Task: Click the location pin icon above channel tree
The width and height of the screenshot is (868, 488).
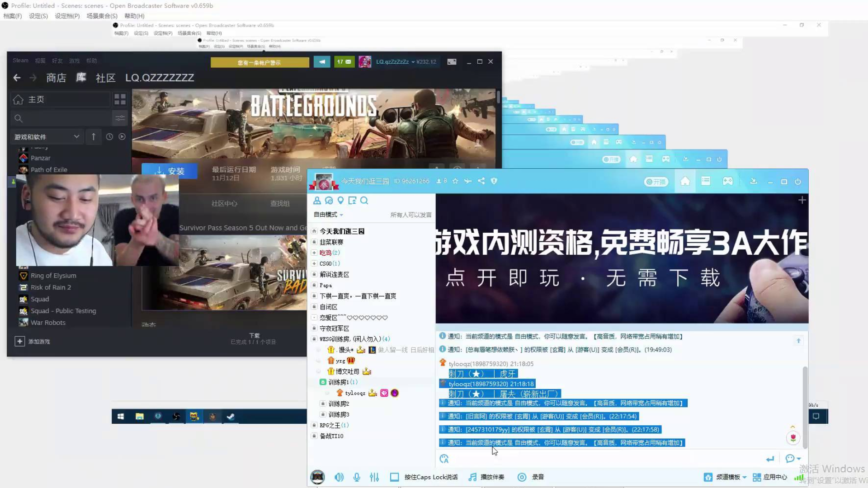Action: click(x=340, y=201)
